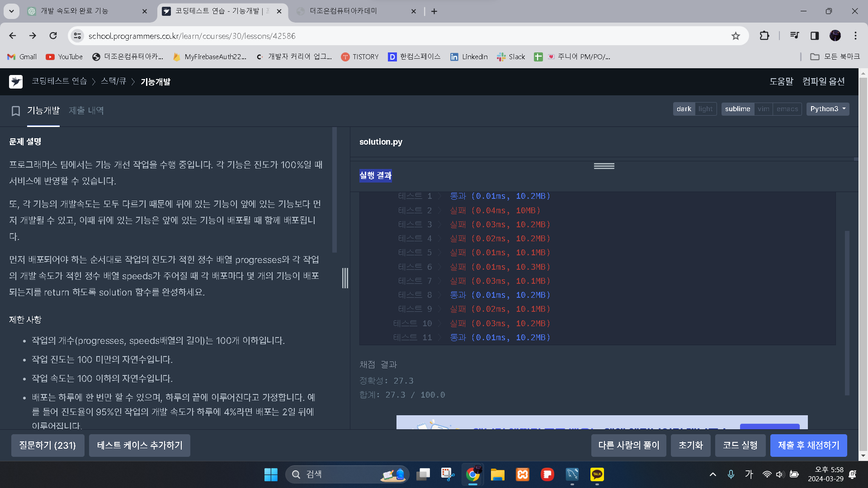Open KakaoTalk from the taskbar
This screenshot has width=868, height=488.
(597, 474)
